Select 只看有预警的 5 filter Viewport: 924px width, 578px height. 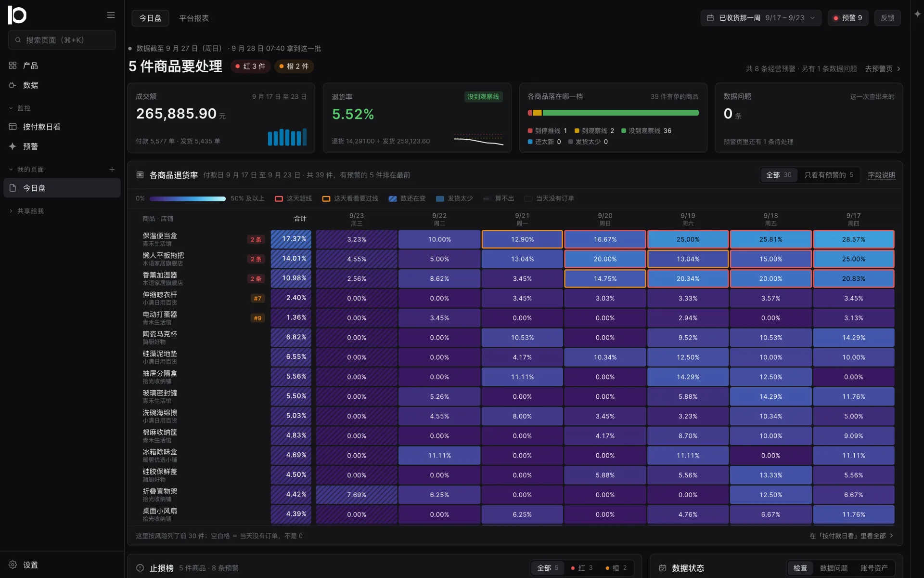pyautogui.click(x=829, y=175)
